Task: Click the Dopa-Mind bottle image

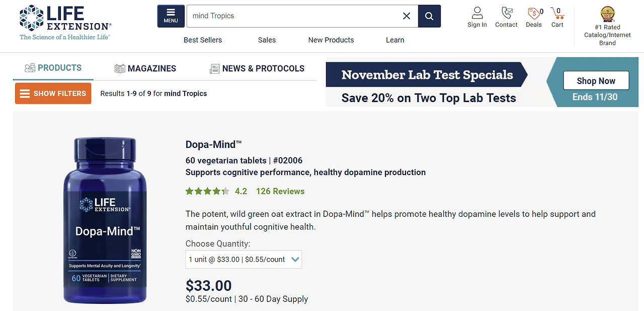Action: point(105,220)
